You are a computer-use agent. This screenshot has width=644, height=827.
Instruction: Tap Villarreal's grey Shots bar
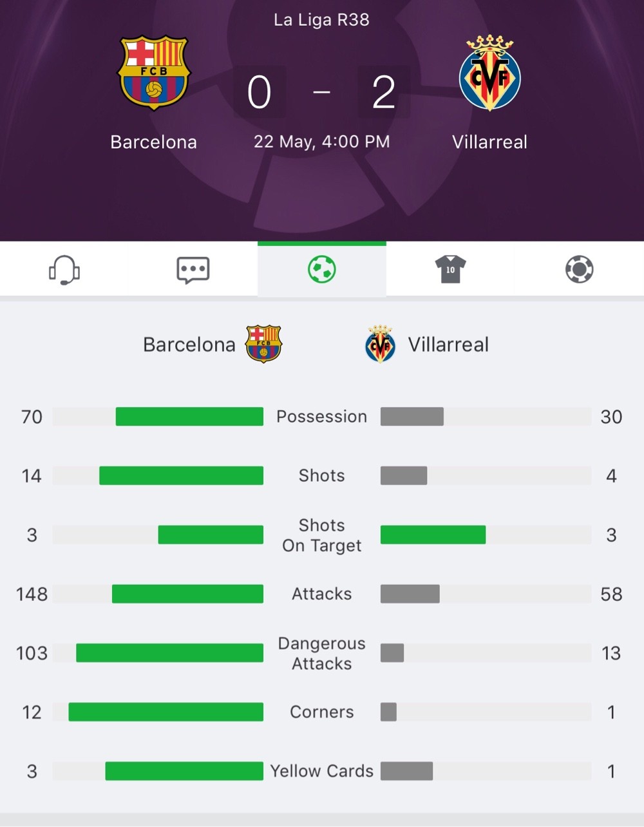point(404,476)
